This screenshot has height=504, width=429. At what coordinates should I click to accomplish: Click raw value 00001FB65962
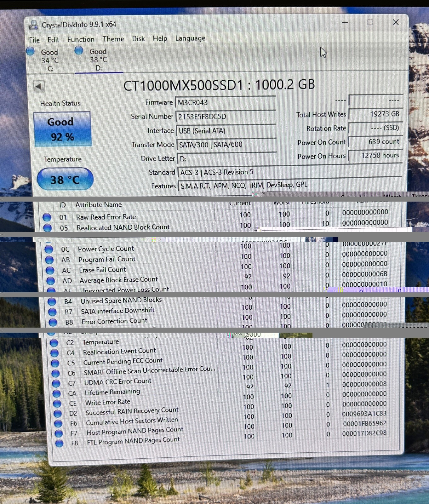(x=365, y=423)
